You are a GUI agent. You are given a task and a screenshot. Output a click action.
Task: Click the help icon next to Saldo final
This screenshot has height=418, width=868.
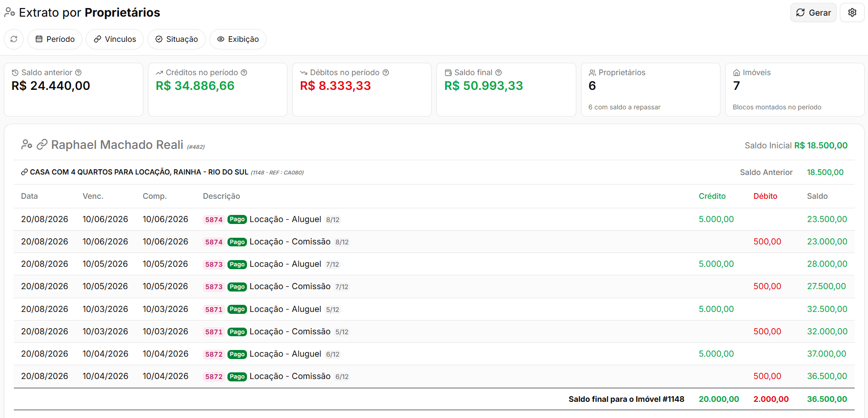coord(499,72)
